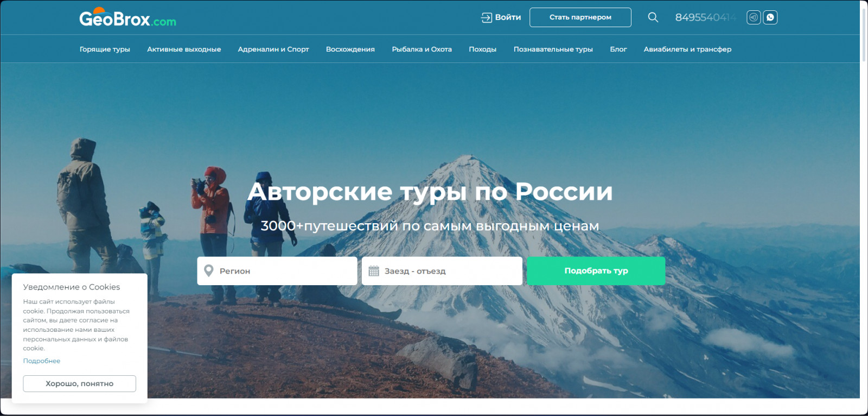The width and height of the screenshot is (868, 416).
Task: Open the Блог navigation link
Action: pos(618,49)
